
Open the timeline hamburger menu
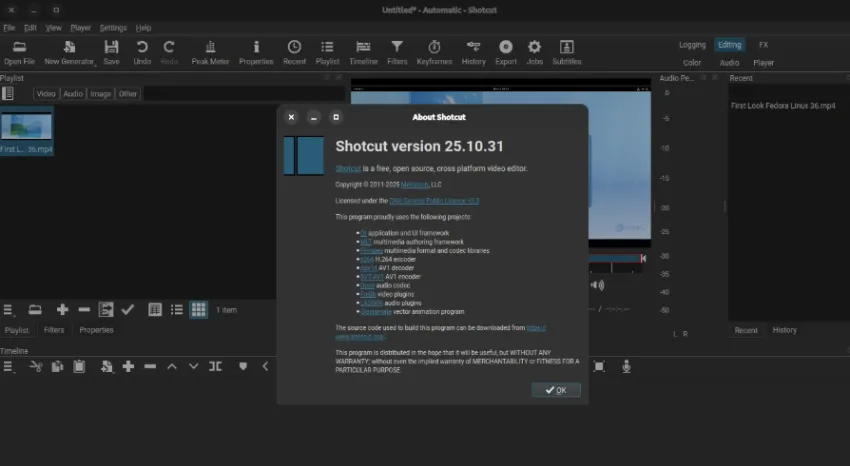click(8, 367)
